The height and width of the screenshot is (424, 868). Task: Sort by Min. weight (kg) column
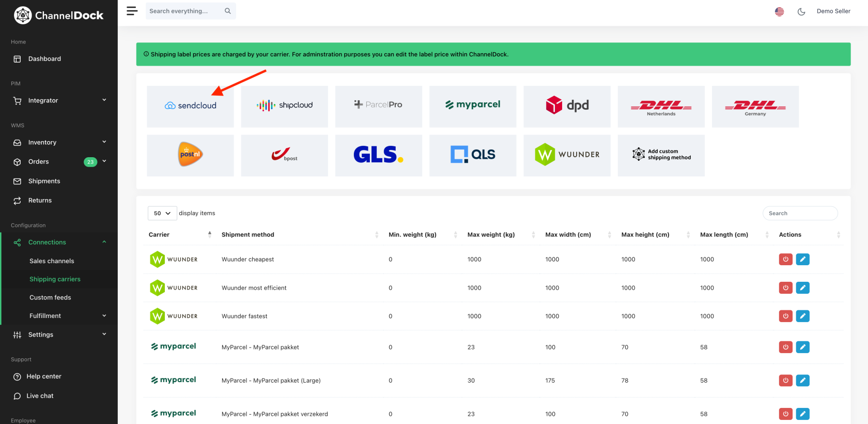coord(423,235)
